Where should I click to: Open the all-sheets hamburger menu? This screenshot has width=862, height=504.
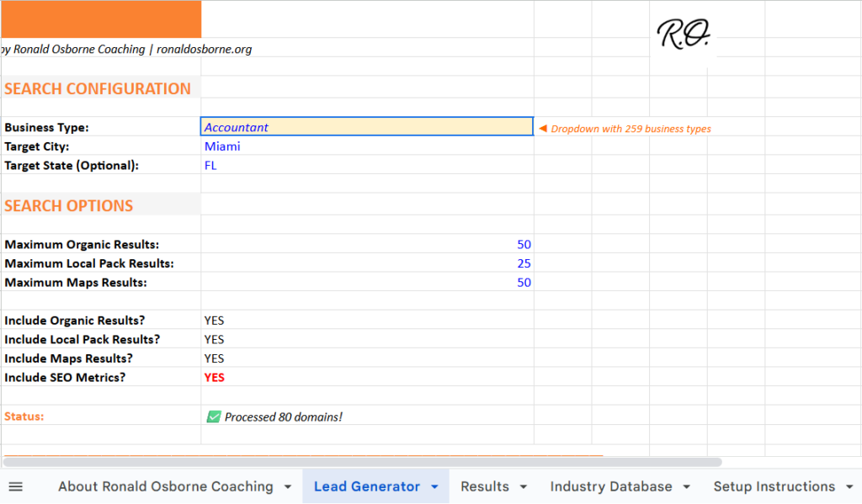[x=15, y=486]
